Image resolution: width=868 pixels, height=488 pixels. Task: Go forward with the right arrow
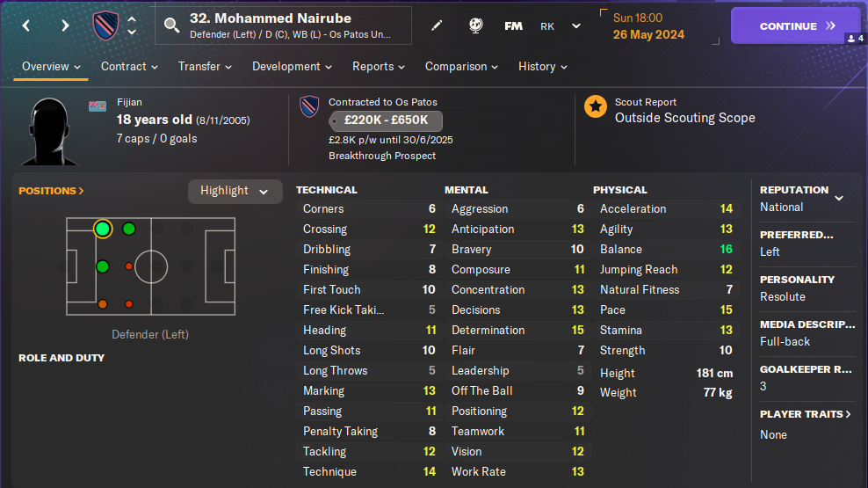coord(65,25)
